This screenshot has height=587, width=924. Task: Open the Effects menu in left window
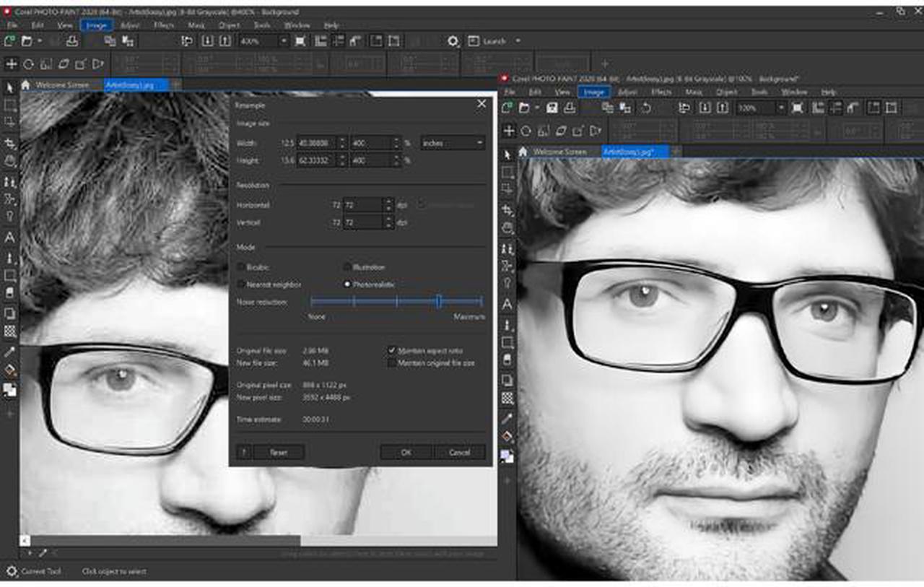[x=164, y=25]
